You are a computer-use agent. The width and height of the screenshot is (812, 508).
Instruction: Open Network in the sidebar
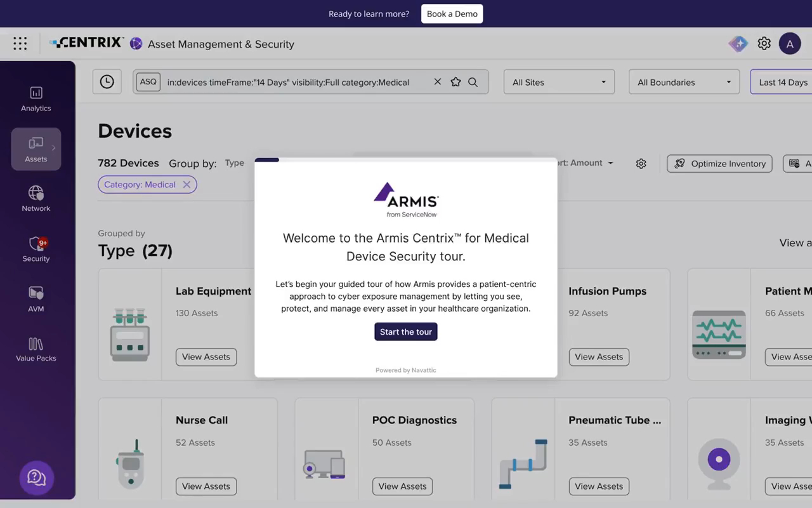pyautogui.click(x=36, y=199)
